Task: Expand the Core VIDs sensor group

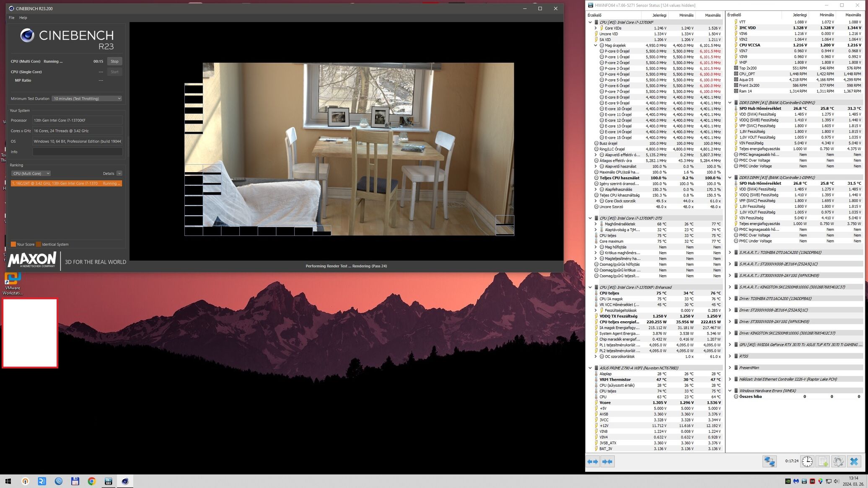Action: tap(596, 28)
